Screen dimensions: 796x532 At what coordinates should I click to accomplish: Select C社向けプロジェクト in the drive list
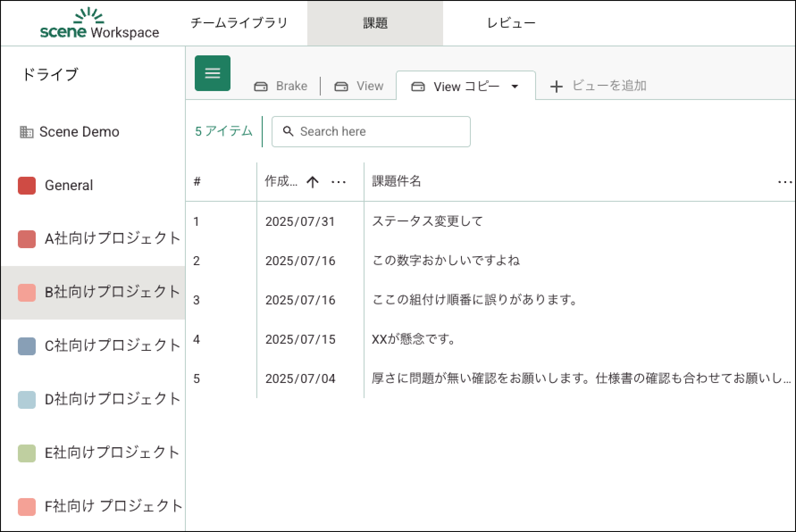112,346
